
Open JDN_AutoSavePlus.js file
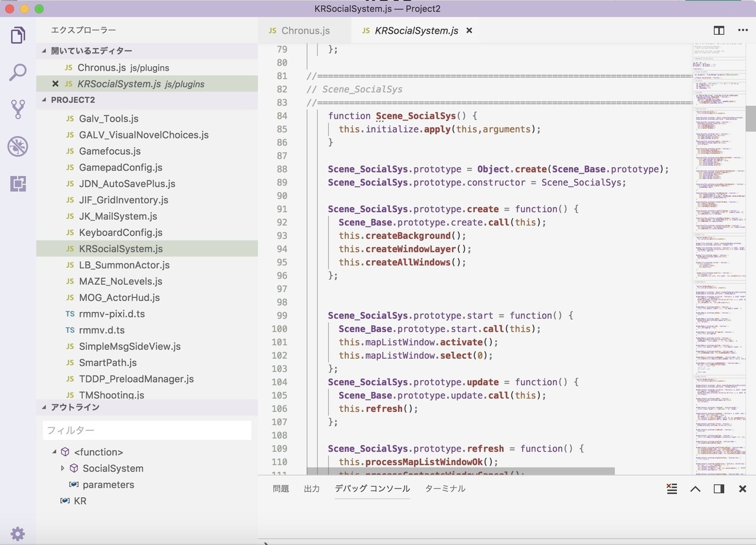click(147, 184)
